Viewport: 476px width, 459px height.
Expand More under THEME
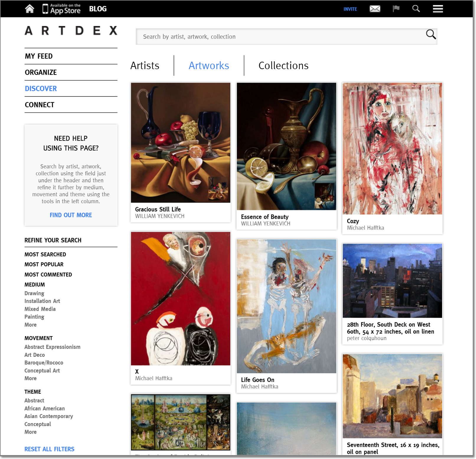pyautogui.click(x=30, y=432)
